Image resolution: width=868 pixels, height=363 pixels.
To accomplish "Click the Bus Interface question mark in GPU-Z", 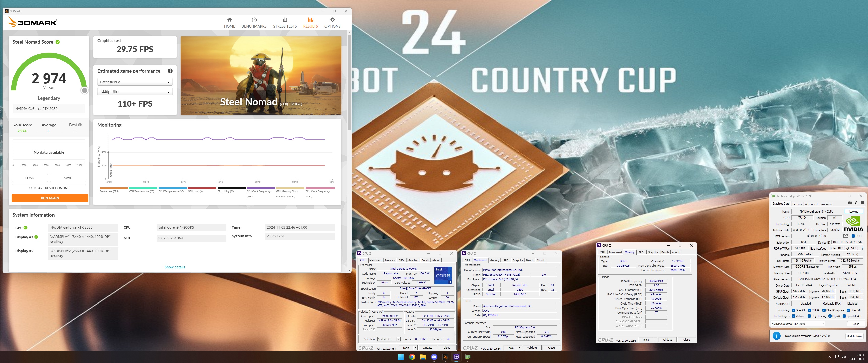I will tap(862, 249).
